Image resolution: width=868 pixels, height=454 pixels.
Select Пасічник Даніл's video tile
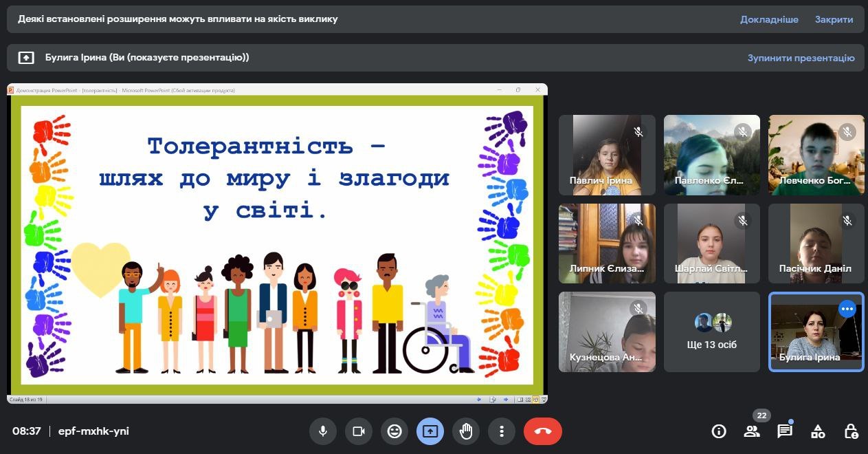point(816,244)
